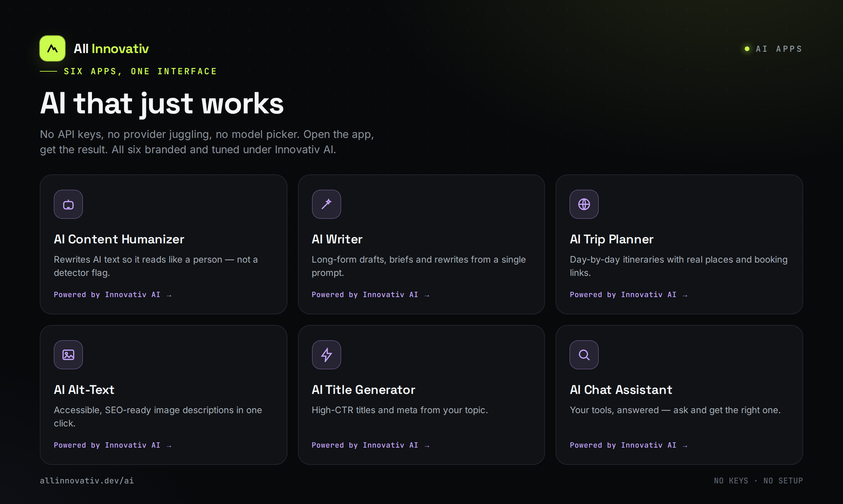This screenshot has width=843, height=504.
Task: Open the AI Content Humanizer card title
Action: pos(119,239)
